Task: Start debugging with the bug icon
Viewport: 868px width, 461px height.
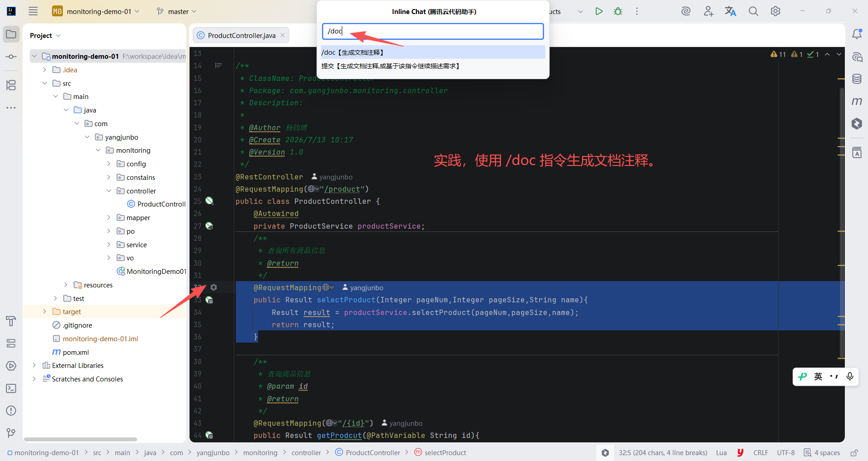Action: [618, 11]
